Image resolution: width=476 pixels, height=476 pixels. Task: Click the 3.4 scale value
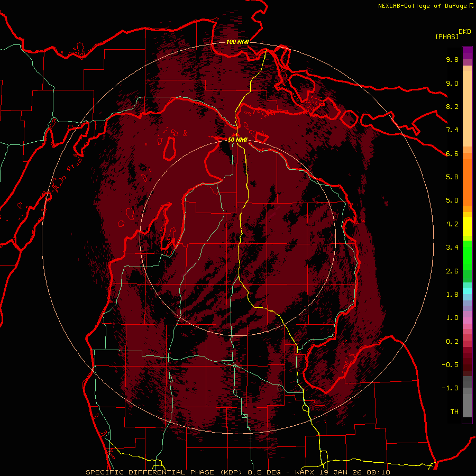click(452, 248)
